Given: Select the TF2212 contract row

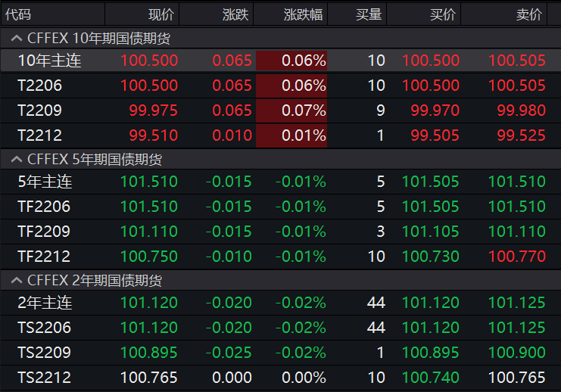Looking at the screenshot, I should pos(44,257).
